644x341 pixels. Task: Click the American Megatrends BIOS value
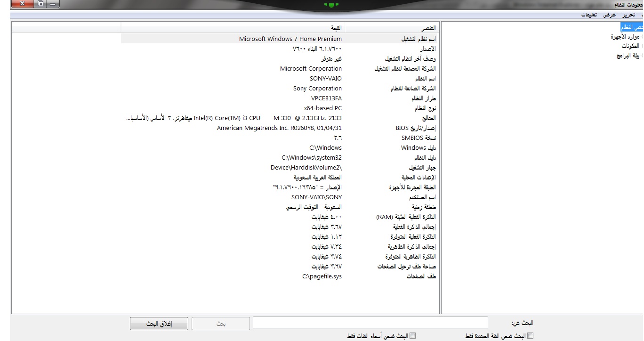pyautogui.click(x=279, y=128)
